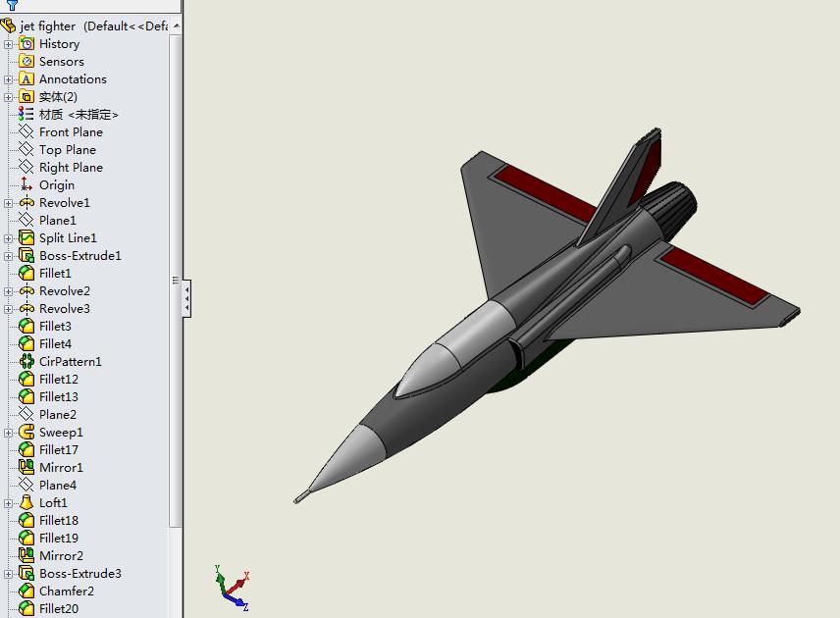The width and height of the screenshot is (840, 618).
Task: Select the Plane1 tree item
Action: 57,220
